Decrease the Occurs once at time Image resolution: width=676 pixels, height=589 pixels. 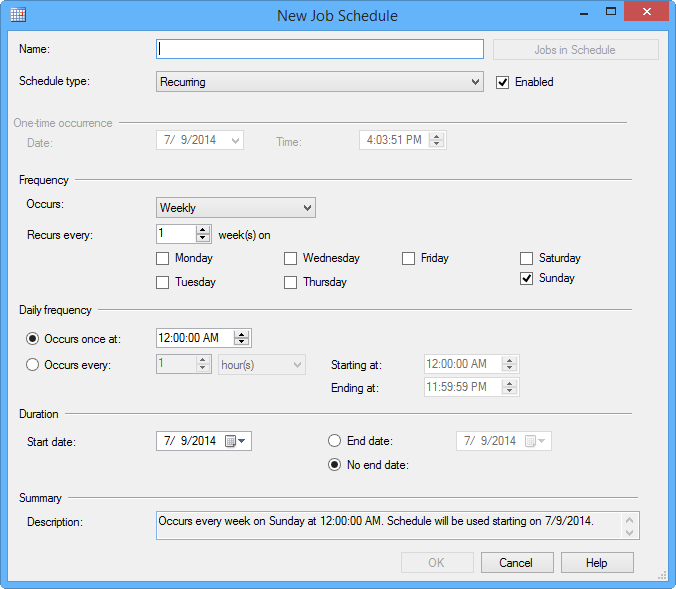(241, 343)
